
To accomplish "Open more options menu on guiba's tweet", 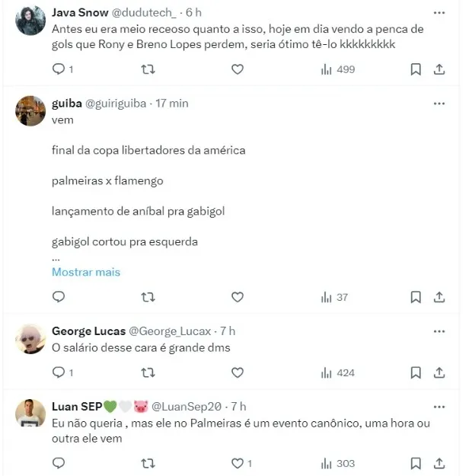I will [x=439, y=104].
